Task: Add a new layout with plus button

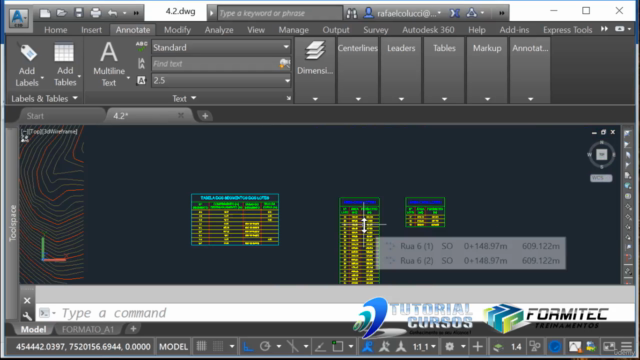Action: [133, 329]
